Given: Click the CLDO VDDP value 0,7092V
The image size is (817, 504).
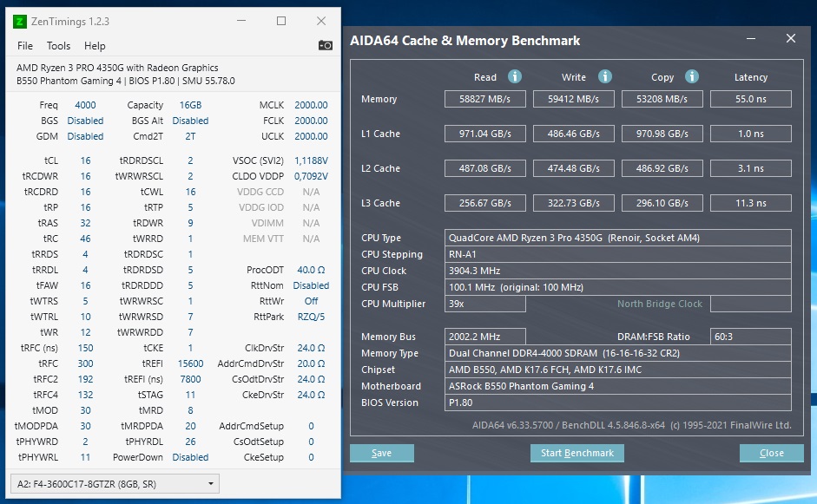Looking at the screenshot, I should [x=311, y=176].
